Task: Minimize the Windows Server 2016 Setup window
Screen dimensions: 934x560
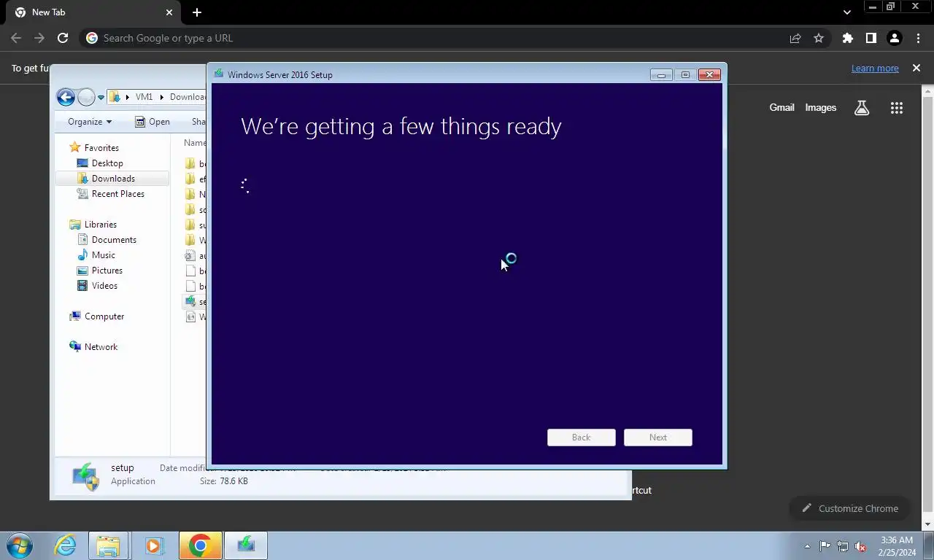Action: click(661, 74)
